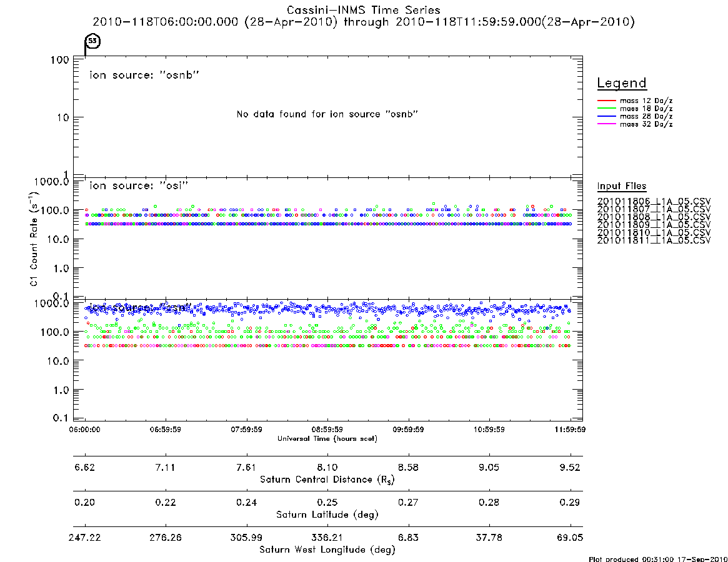Click the ion source "osi" panel label
The height and width of the screenshot is (562, 728).
coord(139,185)
